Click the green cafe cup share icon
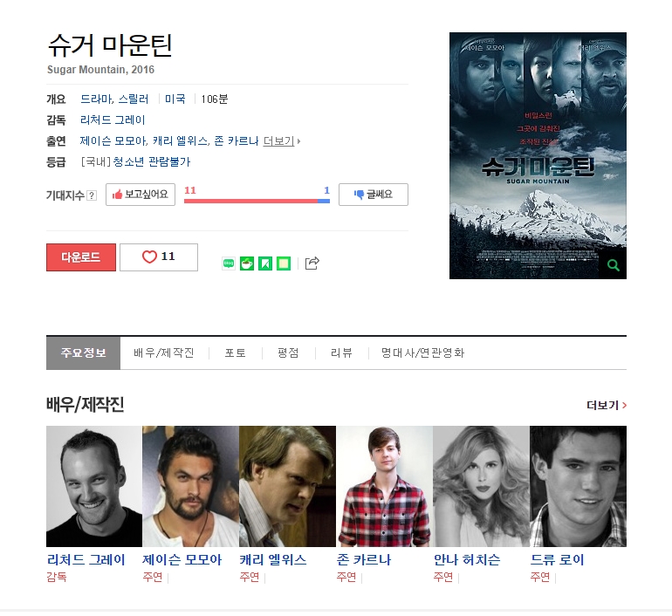The height and width of the screenshot is (616, 672). [247, 263]
